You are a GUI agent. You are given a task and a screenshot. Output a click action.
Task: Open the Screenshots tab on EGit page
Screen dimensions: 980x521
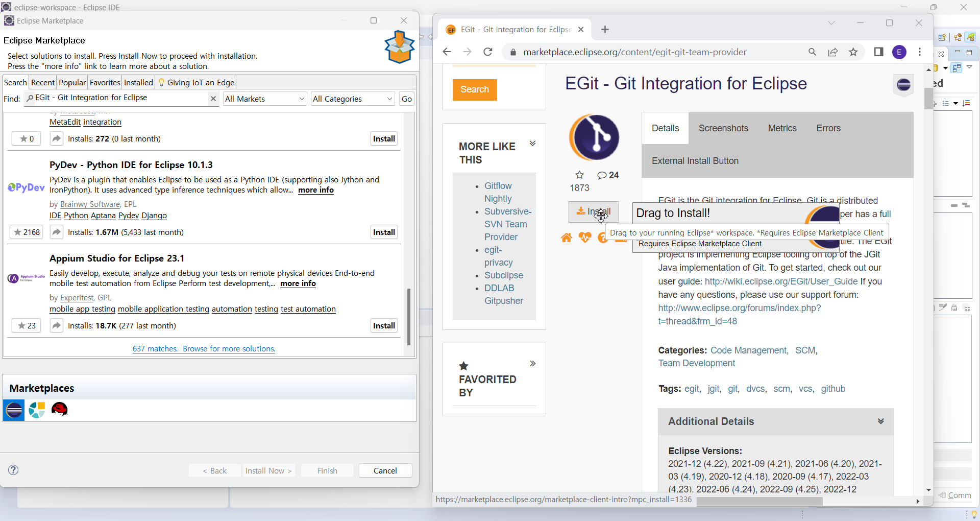pyautogui.click(x=723, y=128)
